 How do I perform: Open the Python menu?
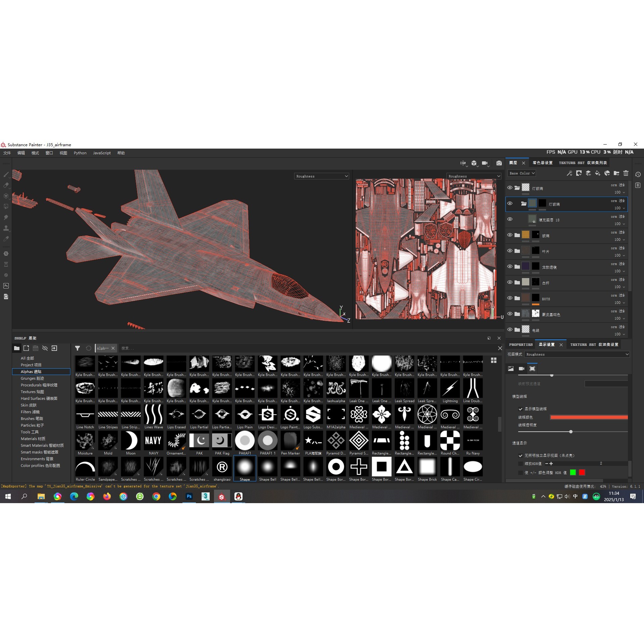[x=80, y=153]
